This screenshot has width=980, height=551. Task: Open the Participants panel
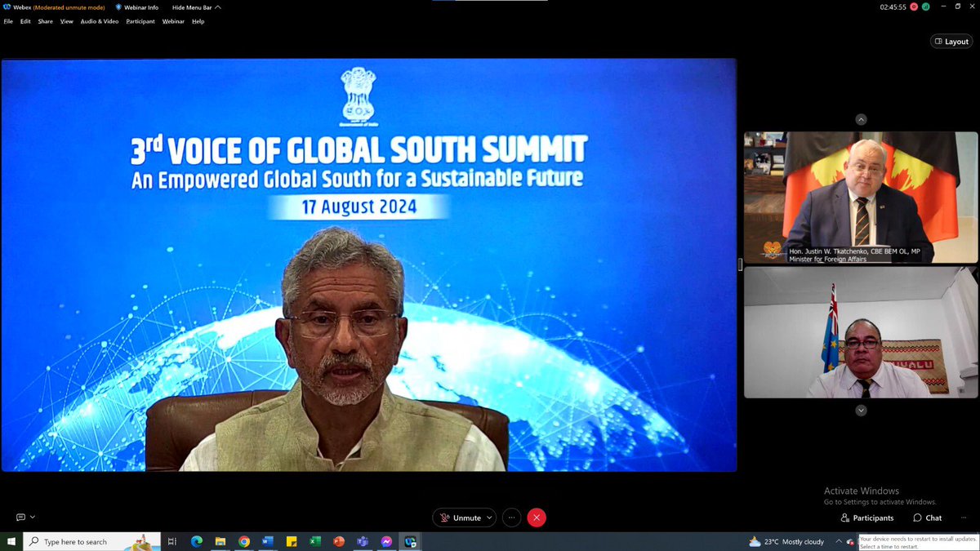867,518
